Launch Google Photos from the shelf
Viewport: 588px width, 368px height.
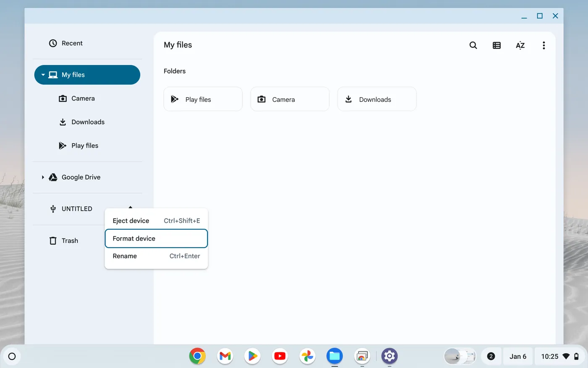tap(307, 356)
